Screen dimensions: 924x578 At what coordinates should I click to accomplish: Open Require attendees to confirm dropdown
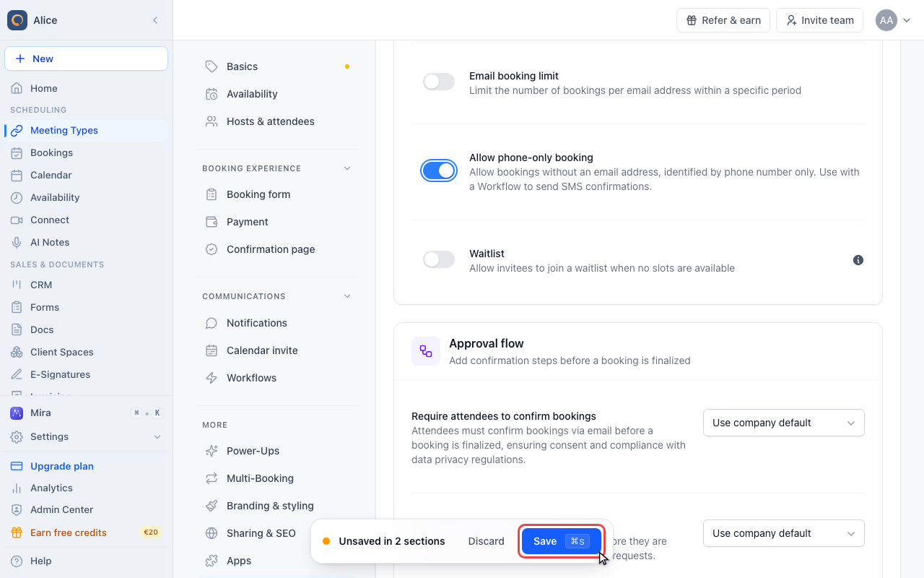click(x=784, y=423)
